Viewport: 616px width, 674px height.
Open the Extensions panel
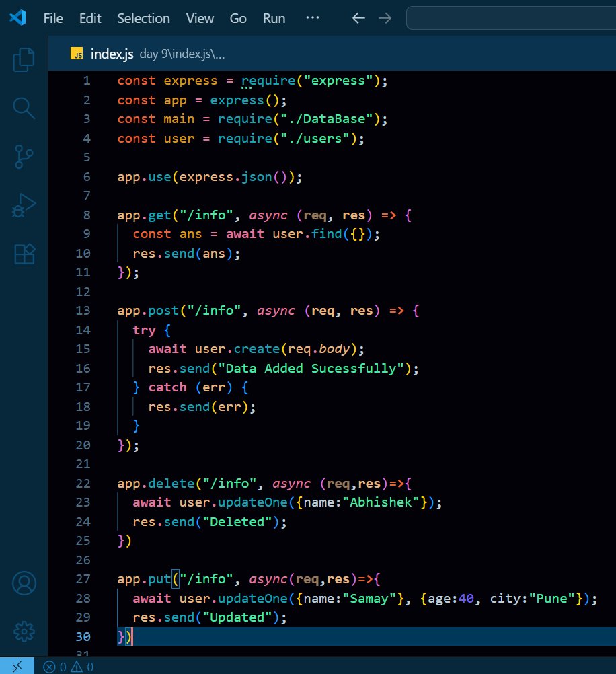tap(24, 254)
